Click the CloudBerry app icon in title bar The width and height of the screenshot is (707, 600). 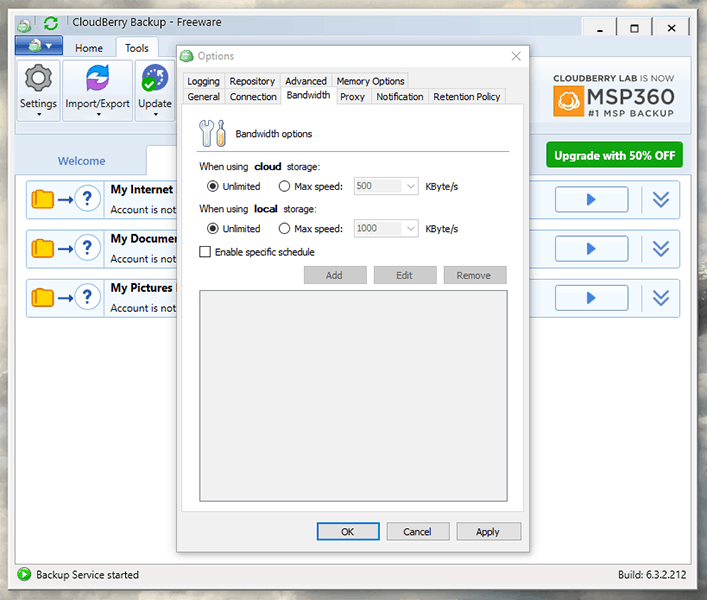coord(24,25)
